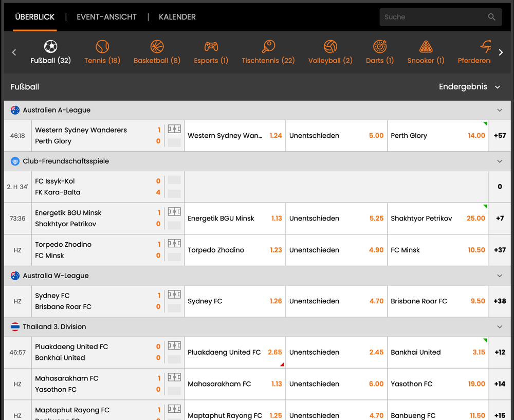Select Pferderennen sport category
Viewport: 514px width, 420px height.
[474, 52]
